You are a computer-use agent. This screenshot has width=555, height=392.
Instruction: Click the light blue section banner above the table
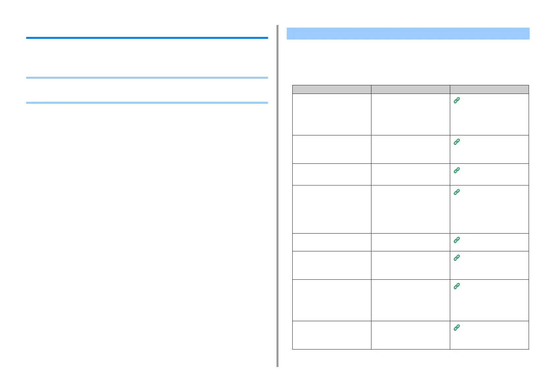click(x=408, y=34)
